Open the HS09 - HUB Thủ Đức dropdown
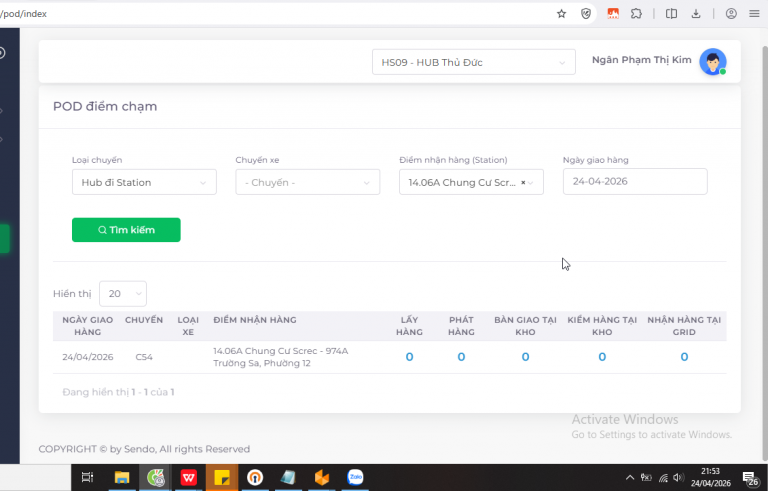The height and width of the screenshot is (491, 768). 474,62
